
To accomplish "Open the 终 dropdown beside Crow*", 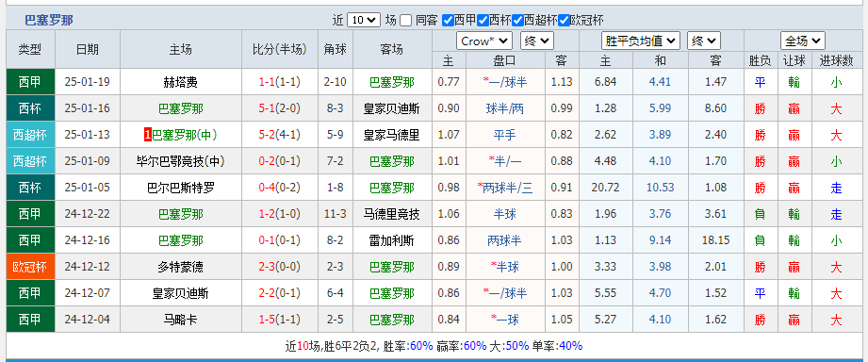I will [x=536, y=41].
